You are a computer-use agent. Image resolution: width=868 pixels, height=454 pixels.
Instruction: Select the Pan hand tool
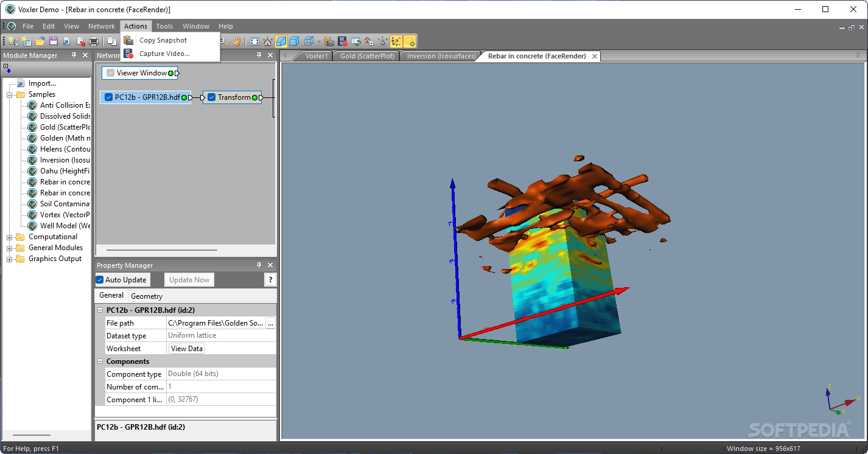tap(236, 41)
